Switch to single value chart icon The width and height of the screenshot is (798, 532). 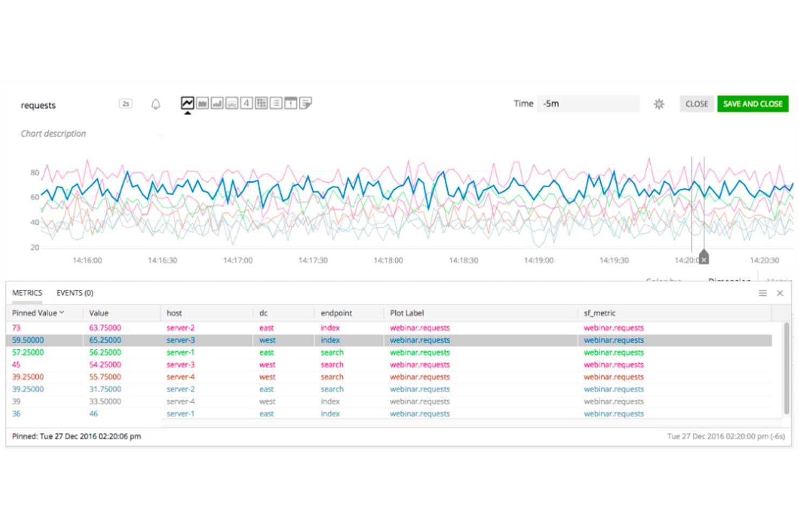pyautogui.click(x=246, y=103)
